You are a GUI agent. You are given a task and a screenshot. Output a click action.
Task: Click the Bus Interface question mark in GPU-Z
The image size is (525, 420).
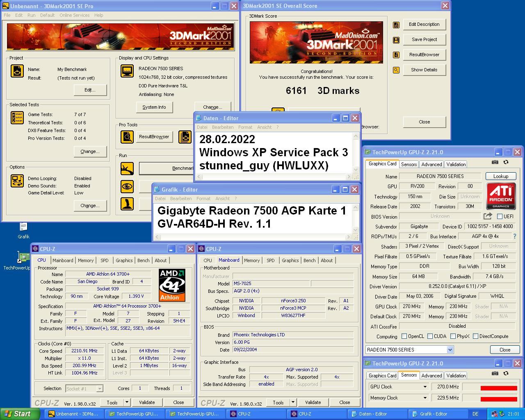pos(515,236)
